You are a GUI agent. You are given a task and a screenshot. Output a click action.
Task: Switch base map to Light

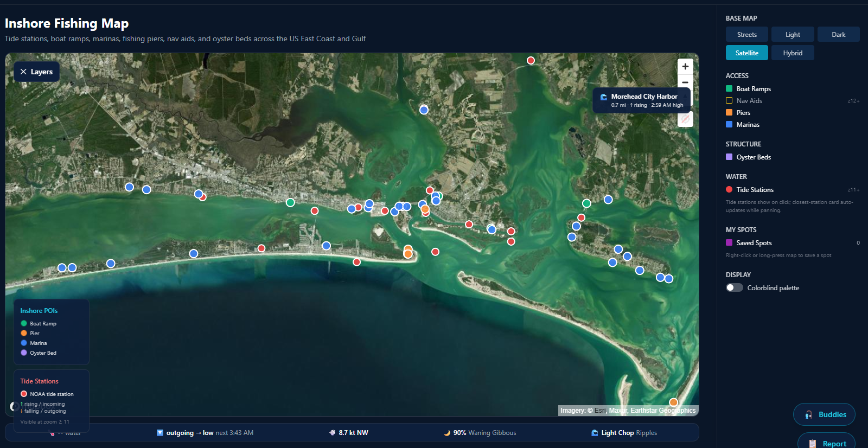click(793, 34)
